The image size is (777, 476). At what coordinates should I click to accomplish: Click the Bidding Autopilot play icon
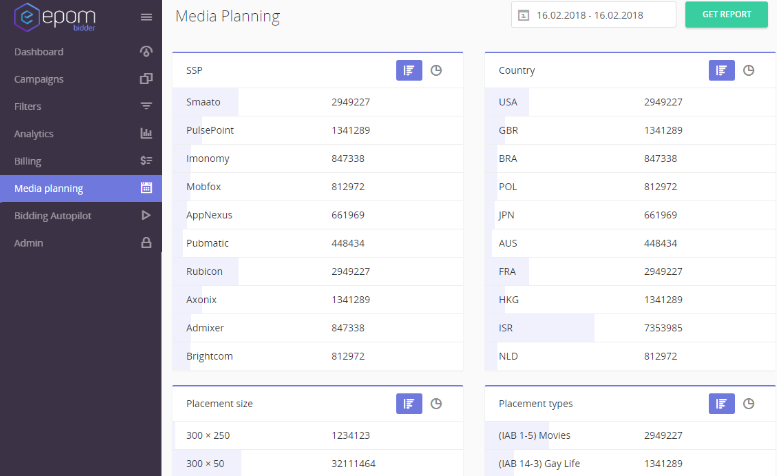pyautogui.click(x=146, y=215)
